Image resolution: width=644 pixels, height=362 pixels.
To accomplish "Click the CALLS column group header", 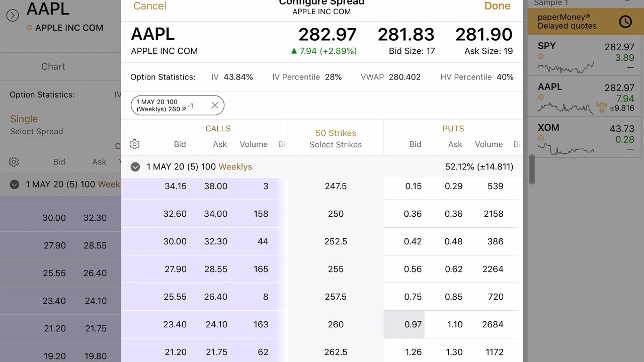I will click(218, 129).
